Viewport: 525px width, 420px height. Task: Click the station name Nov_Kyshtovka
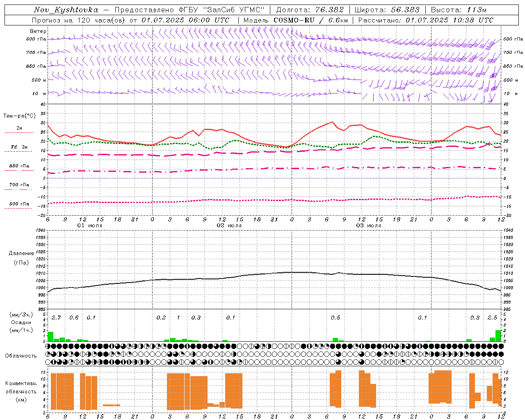tap(66, 10)
